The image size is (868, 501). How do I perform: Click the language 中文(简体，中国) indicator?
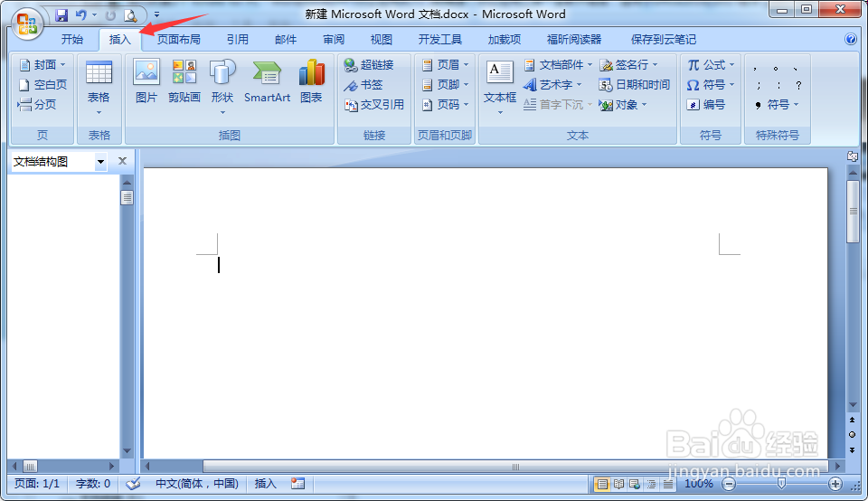[x=197, y=484]
